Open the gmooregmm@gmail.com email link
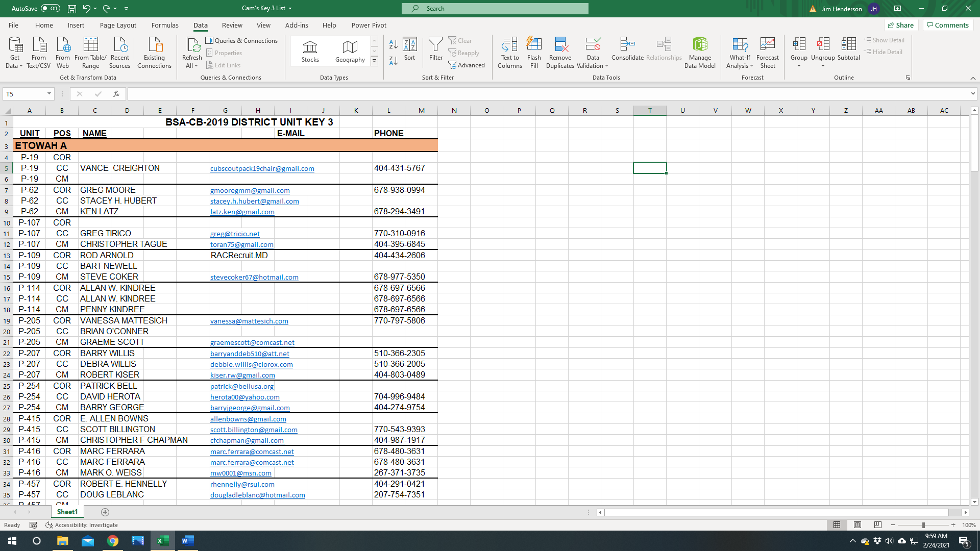 pos(250,190)
